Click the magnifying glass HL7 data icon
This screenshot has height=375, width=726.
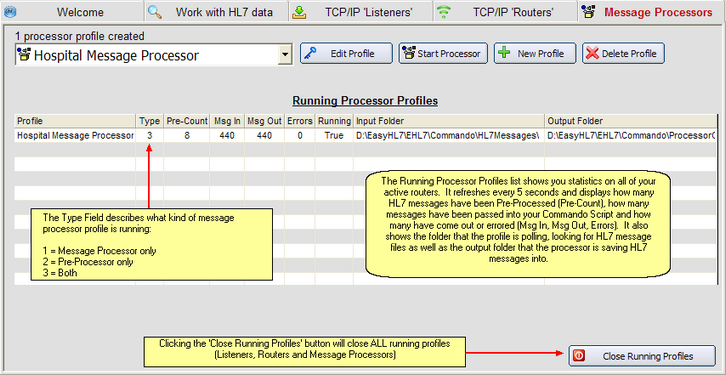pyautogui.click(x=155, y=12)
